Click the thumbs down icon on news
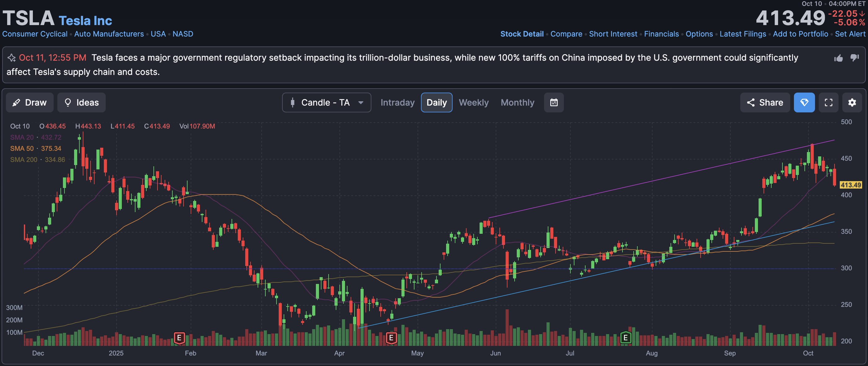The width and height of the screenshot is (868, 366). click(855, 58)
